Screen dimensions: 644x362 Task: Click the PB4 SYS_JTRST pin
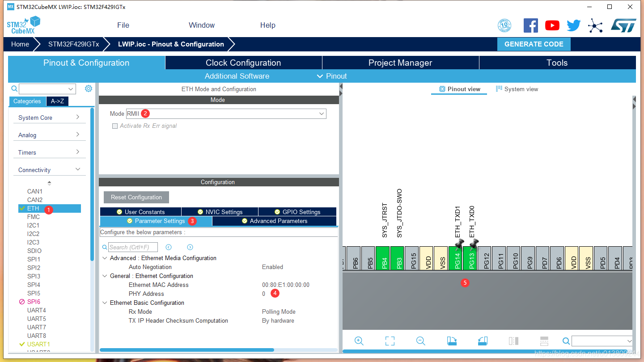tap(383, 258)
